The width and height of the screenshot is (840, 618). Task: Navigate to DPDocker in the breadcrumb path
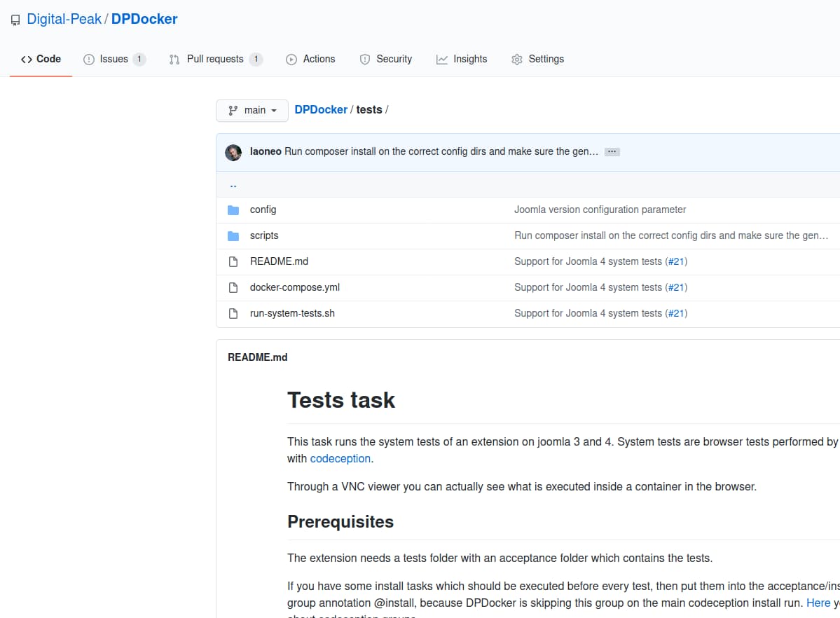coord(321,110)
